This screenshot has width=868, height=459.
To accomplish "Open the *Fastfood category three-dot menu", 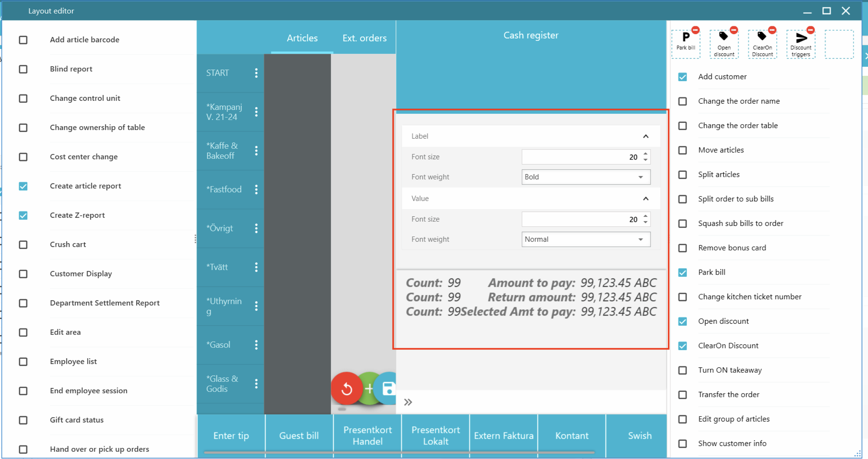I will [x=256, y=189].
